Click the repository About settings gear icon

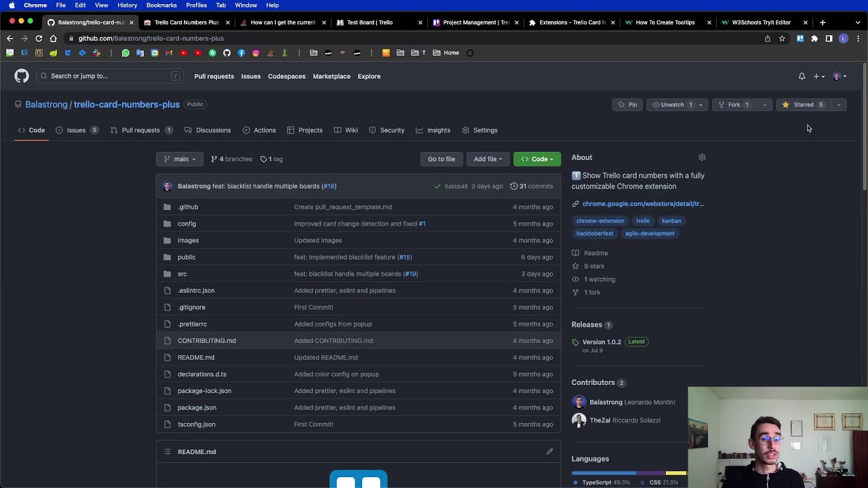tap(702, 157)
